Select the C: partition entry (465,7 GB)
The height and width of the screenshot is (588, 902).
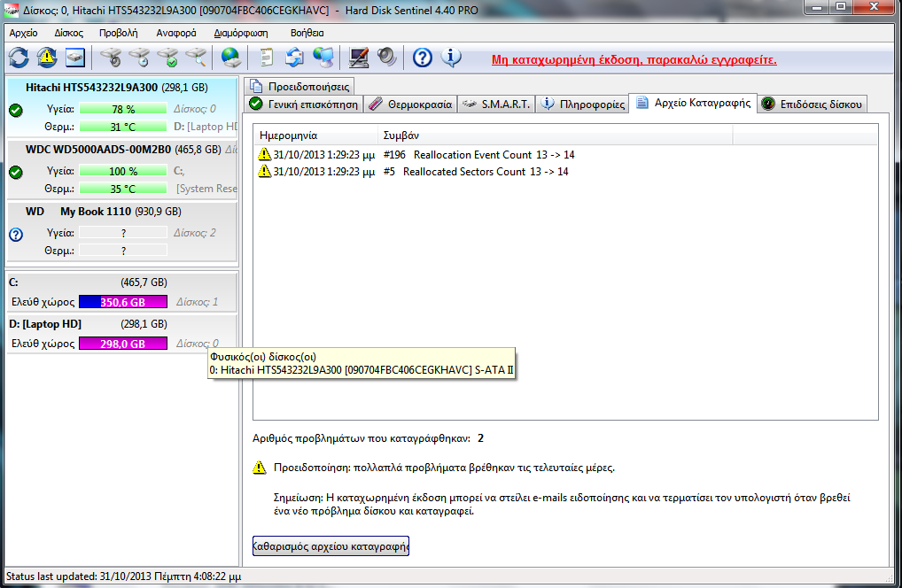tap(121, 292)
